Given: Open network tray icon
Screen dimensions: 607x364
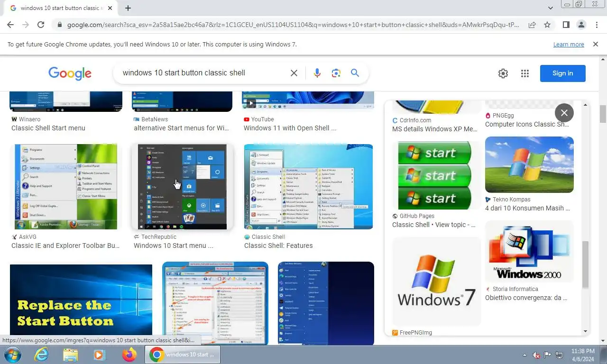Looking at the screenshot, I should coord(559,355).
